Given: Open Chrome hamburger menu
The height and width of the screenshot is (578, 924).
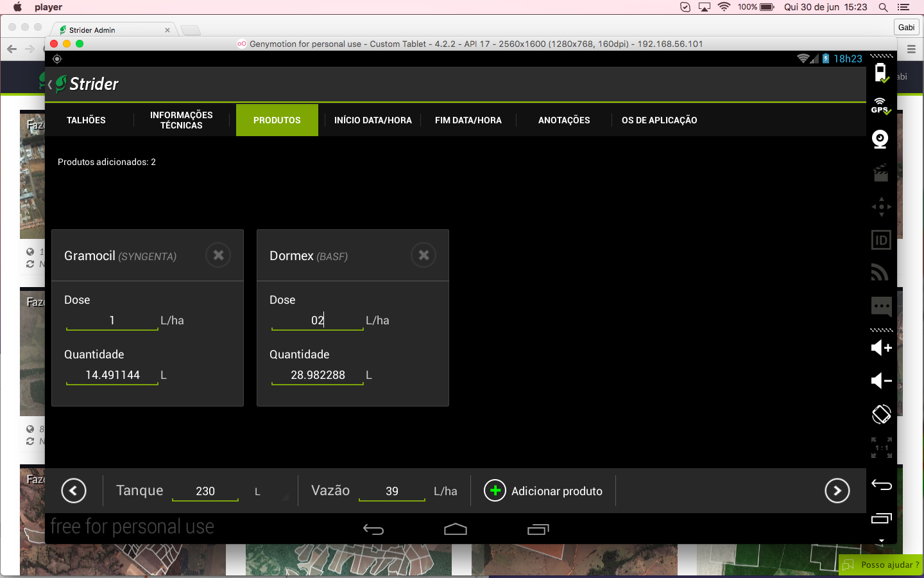Looking at the screenshot, I should 911,49.
